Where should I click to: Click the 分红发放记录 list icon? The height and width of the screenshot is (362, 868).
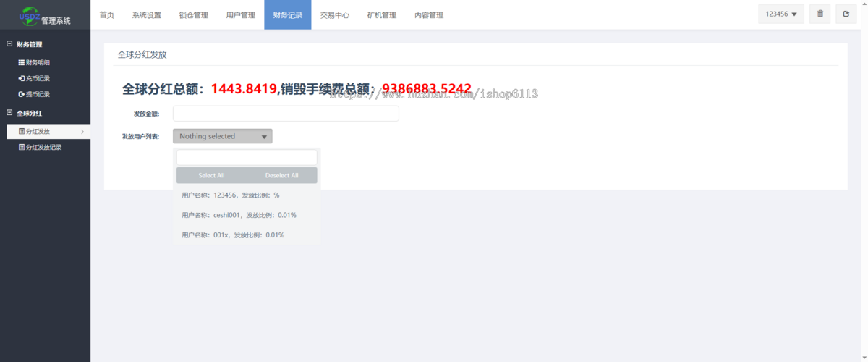coord(22,147)
